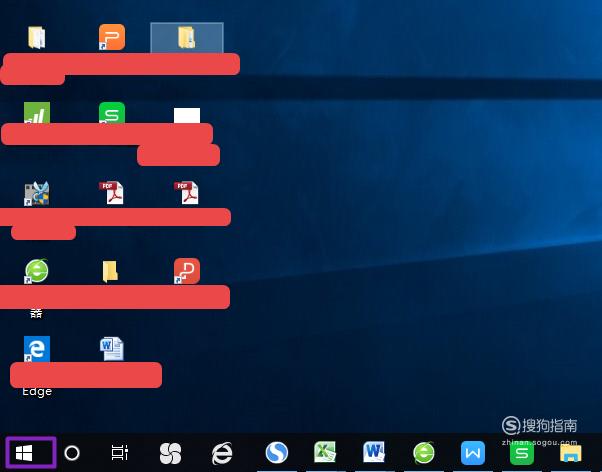
Task: Open Task View from the taskbar
Action: coord(120,452)
